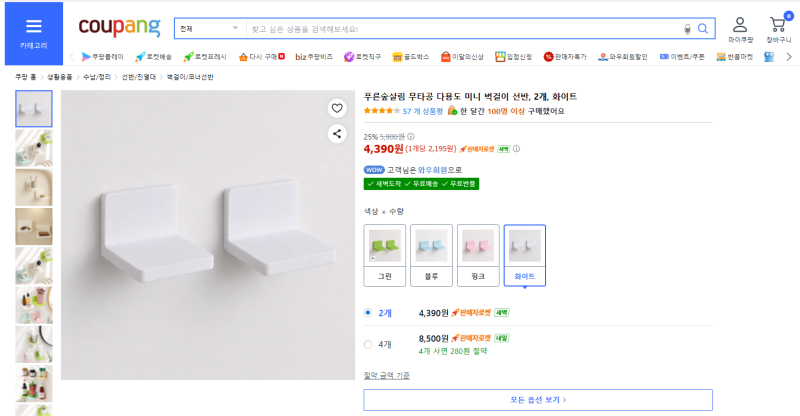The width and height of the screenshot is (800, 416).
Task: Select the first white shelf thumbnail
Action: coord(34,109)
